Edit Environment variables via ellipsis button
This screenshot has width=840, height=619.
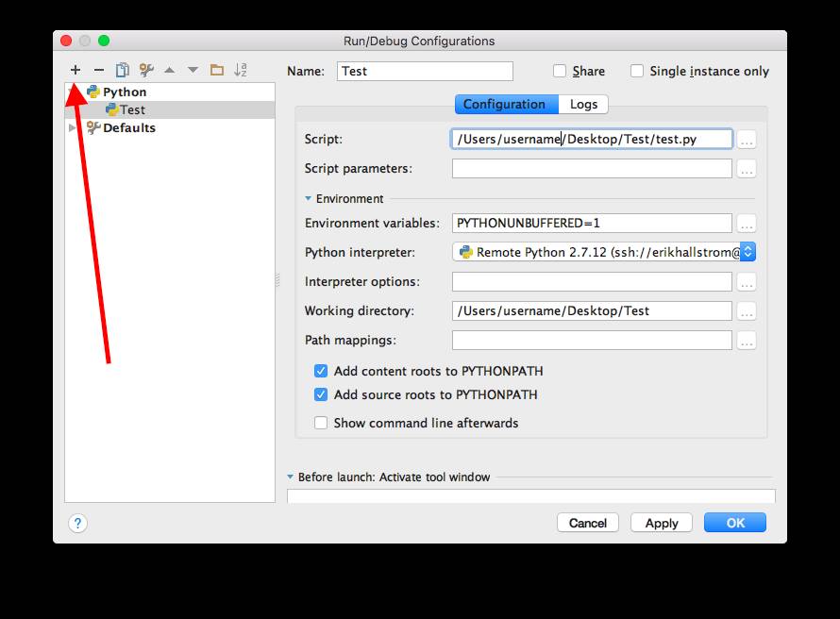coord(747,224)
